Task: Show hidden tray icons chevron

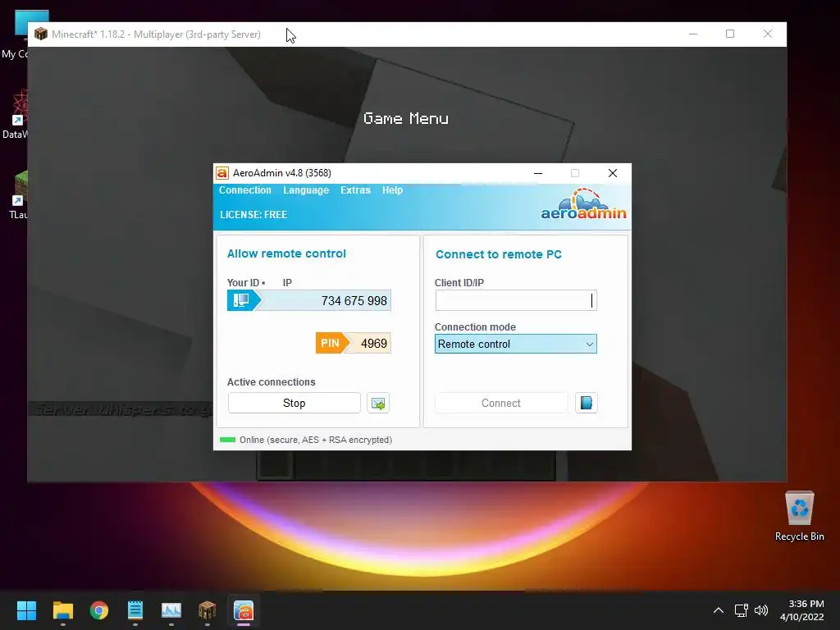Action: point(719,610)
